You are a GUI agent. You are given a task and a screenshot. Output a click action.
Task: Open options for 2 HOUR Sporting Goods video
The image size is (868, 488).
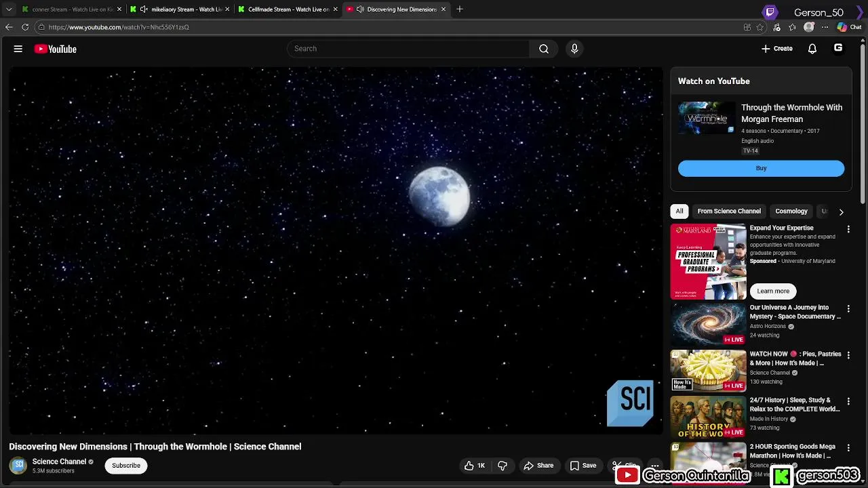(x=848, y=448)
